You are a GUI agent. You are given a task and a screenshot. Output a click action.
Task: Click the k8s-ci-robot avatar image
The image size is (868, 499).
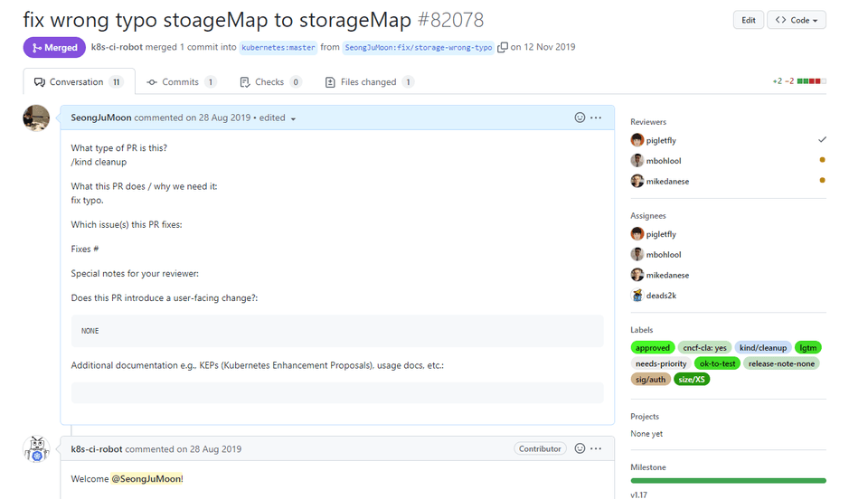click(36, 448)
